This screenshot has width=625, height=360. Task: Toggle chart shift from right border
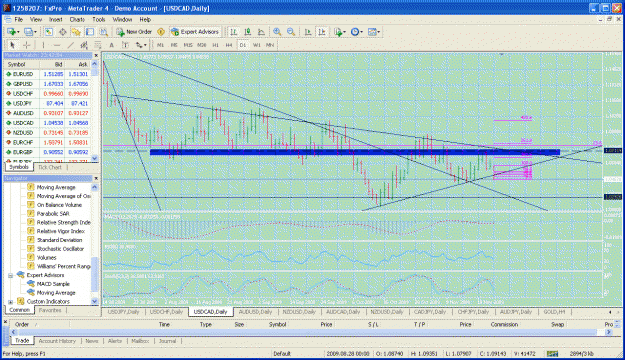(x=322, y=32)
